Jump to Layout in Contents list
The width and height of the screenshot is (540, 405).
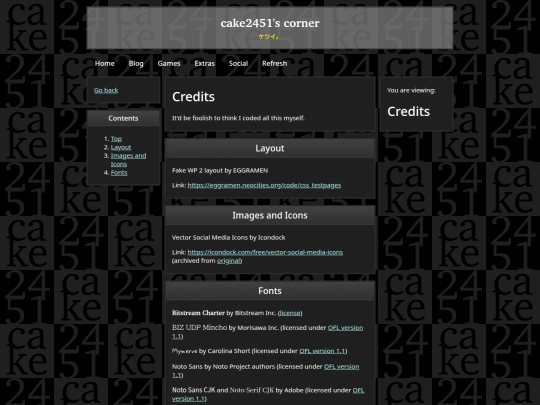[121, 147]
